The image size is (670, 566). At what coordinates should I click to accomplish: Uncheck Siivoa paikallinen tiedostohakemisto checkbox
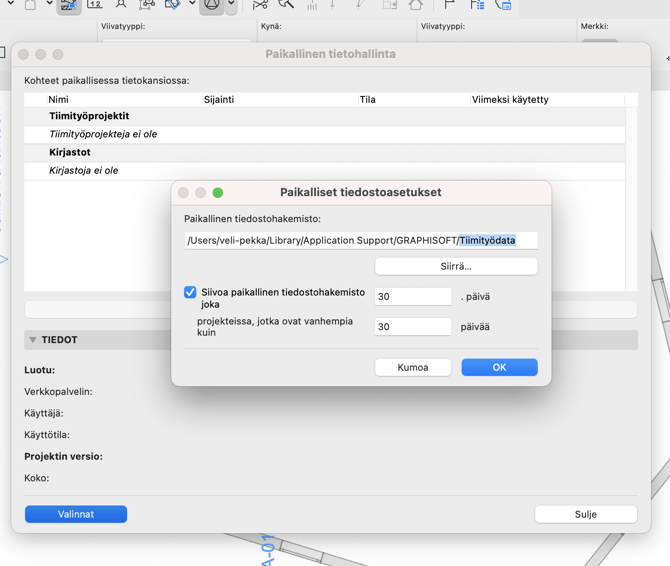pos(190,292)
